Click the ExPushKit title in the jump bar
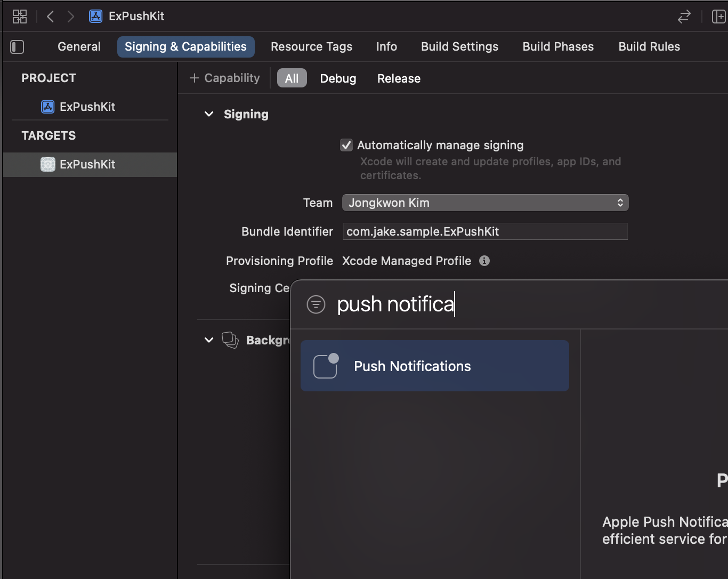 pos(136,17)
